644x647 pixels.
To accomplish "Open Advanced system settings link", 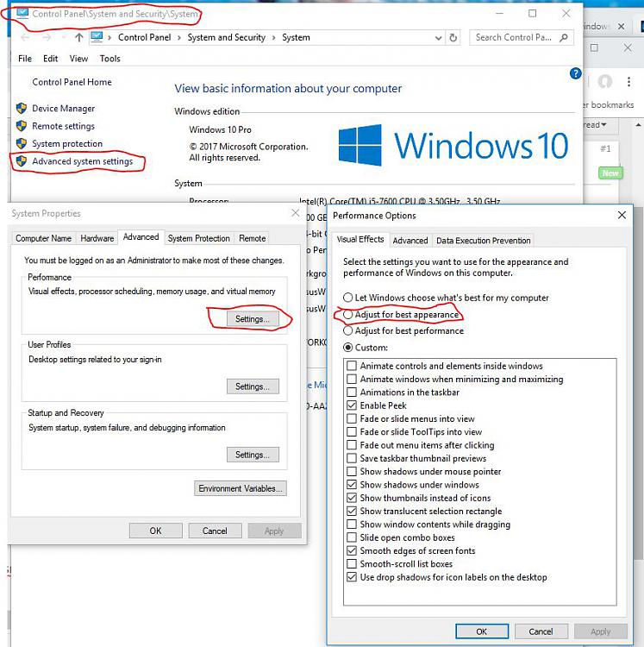I will click(x=83, y=161).
